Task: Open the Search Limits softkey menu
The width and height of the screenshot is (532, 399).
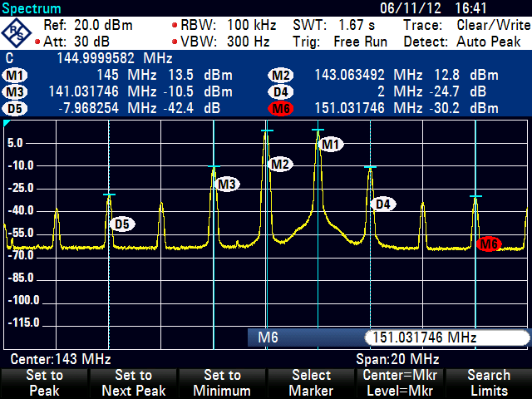Action: click(x=488, y=383)
